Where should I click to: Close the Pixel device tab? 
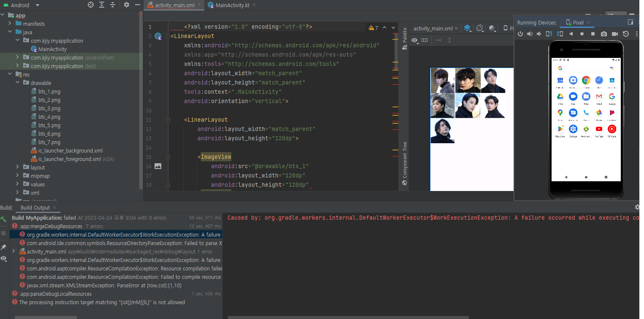tap(588, 22)
